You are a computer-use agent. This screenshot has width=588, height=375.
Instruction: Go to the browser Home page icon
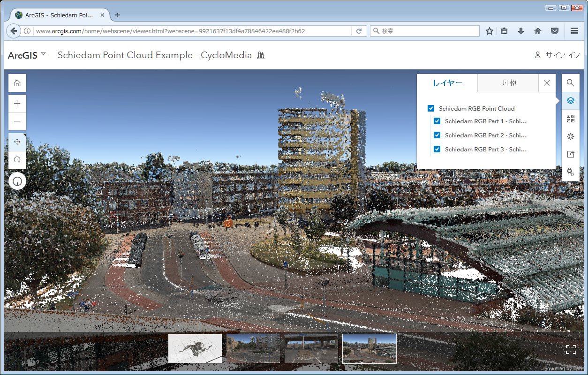pos(538,31)
